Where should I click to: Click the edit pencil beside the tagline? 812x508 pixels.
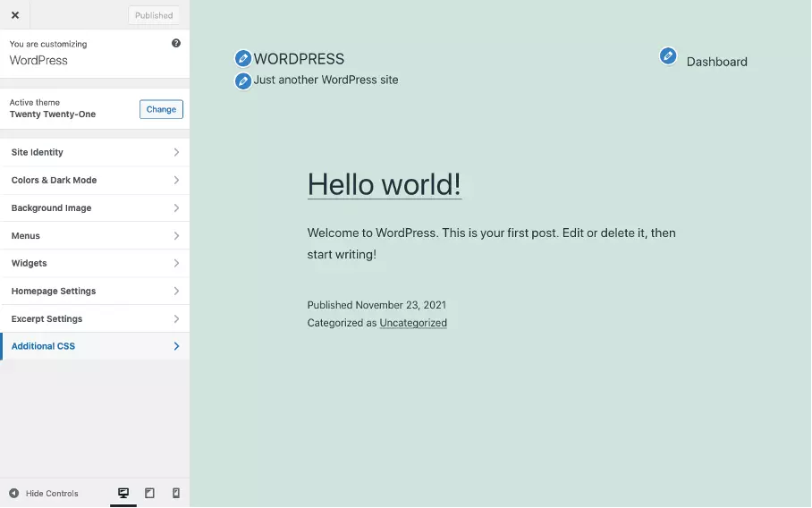243,80
